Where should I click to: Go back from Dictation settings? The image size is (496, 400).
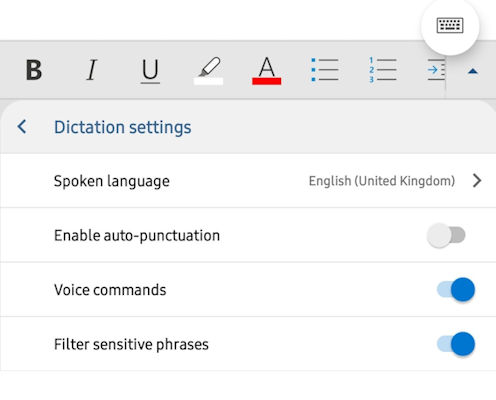coord(22,127)
